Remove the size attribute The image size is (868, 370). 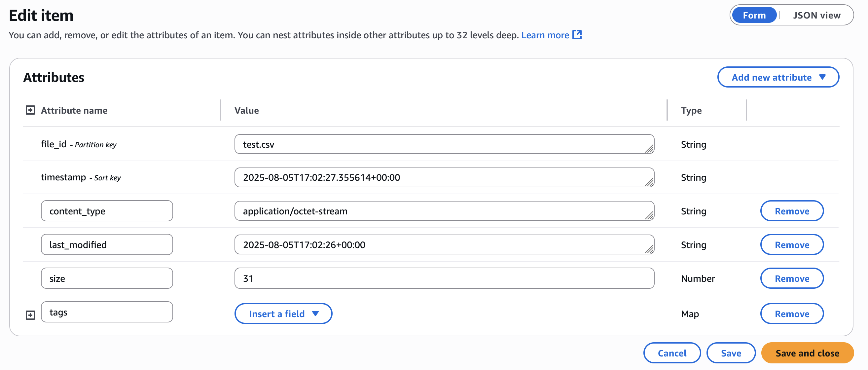792,278
